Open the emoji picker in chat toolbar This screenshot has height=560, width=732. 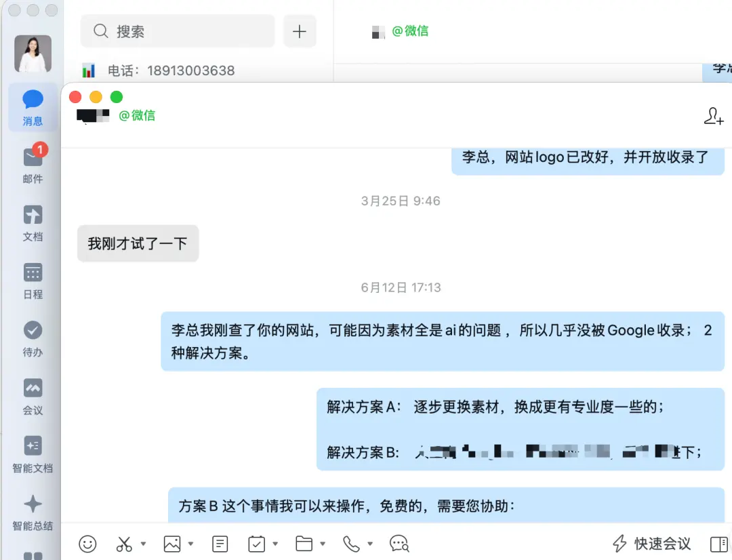point(87,544)
